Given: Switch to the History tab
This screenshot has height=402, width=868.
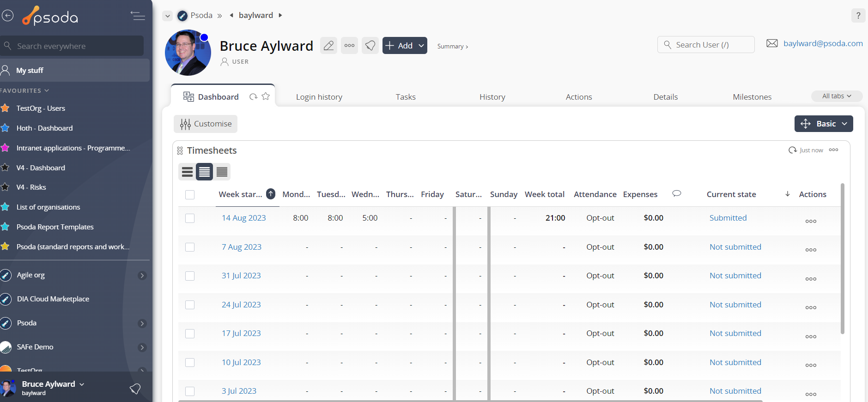Looking at the screenshot, I should tap(492, 97).
